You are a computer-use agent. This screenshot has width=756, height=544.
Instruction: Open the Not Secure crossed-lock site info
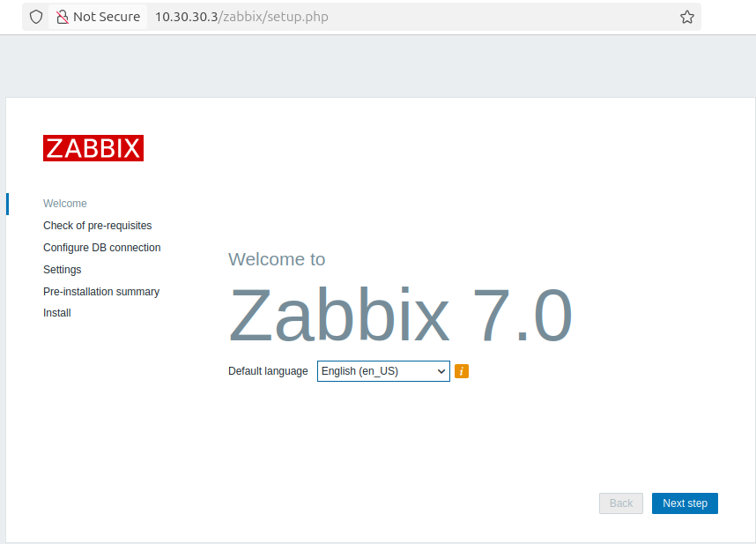click(x=98, y=17)
